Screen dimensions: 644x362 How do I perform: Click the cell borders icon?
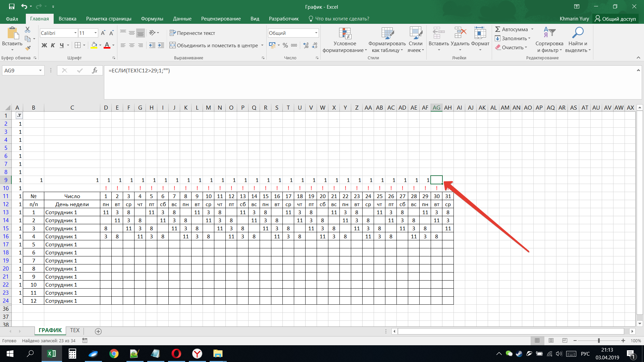click(77, 45)
